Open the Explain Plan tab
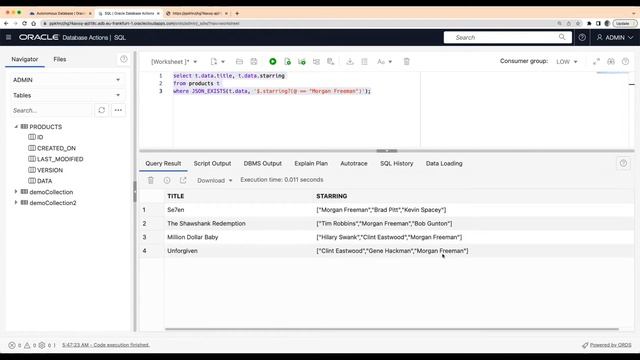 coord(311,163)
